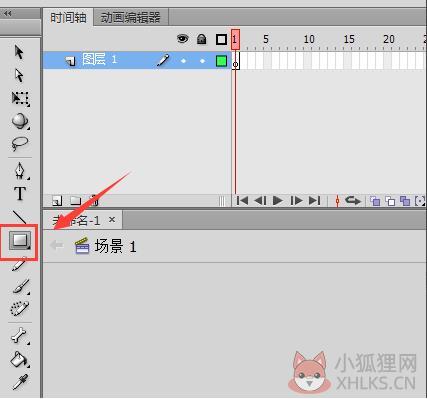
Task: Enable edit multiple frames
Action: 405,201
